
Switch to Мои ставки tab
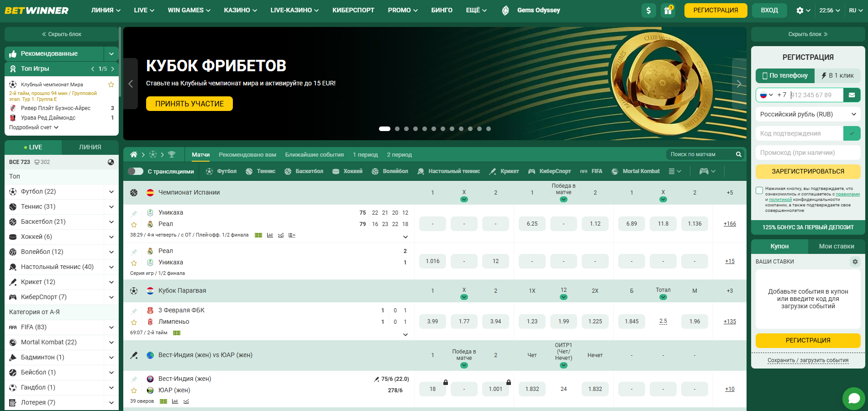click(x=836, y=246)
